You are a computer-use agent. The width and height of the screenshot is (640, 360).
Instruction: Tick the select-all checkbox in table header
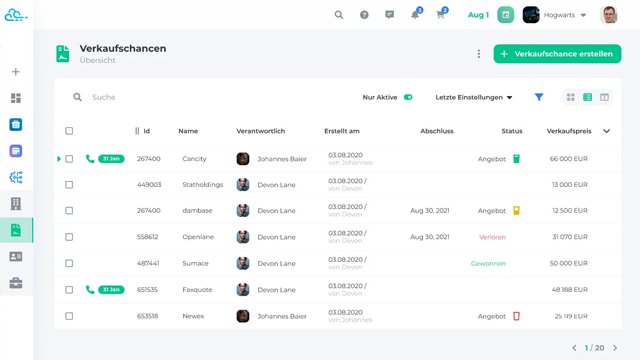click(69, 131)
